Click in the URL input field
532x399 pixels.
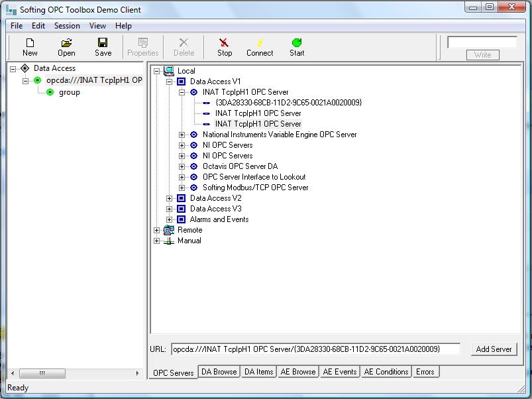pos(315,349)
